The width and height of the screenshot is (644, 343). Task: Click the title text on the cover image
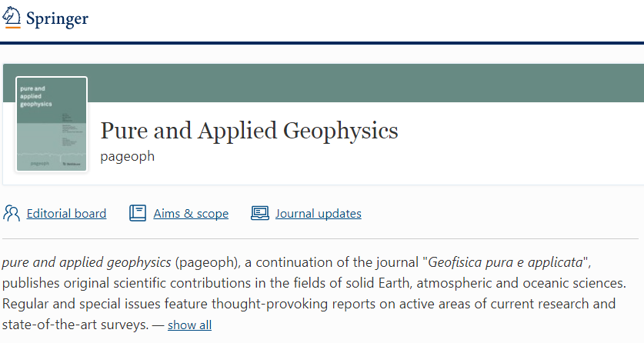click(36, 96)
